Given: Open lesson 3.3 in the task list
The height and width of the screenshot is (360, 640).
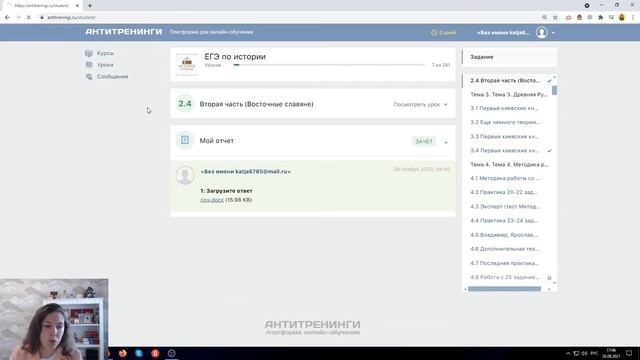Looking at the screenshot, I should click(x=504, y=136).
